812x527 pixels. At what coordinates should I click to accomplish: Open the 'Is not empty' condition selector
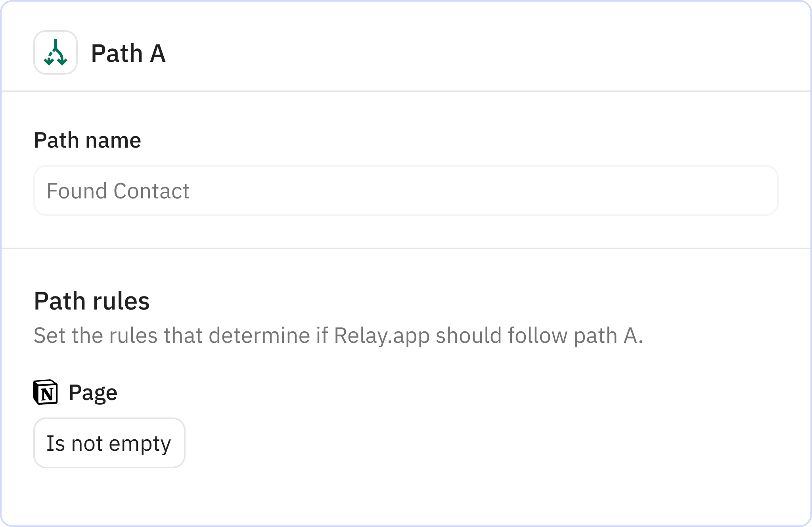[x=109, y=442]
